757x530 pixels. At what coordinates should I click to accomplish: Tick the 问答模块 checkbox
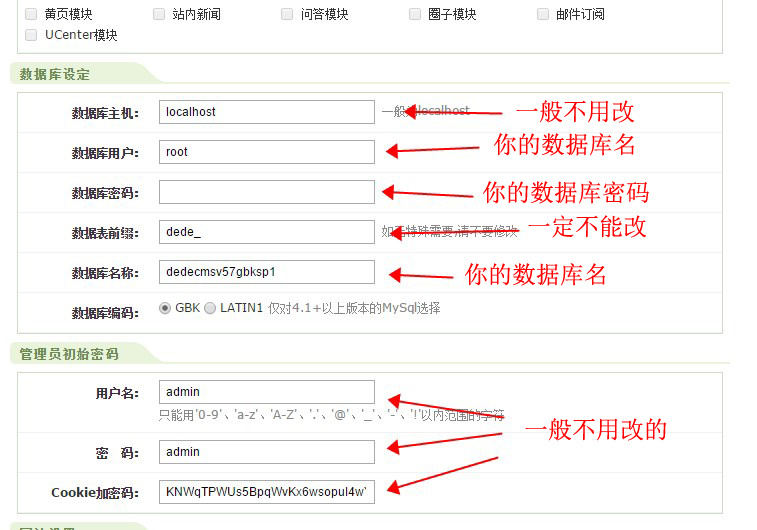[x=287, y=14]
